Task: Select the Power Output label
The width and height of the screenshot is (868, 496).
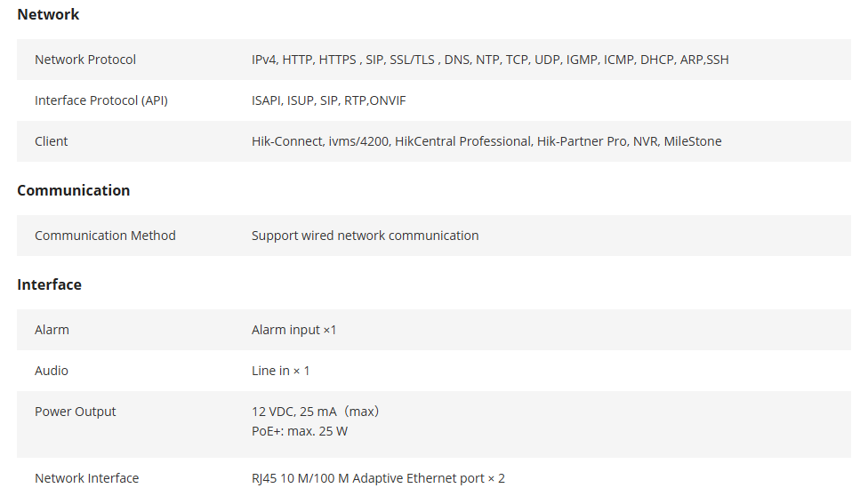Action: point(76,412)
